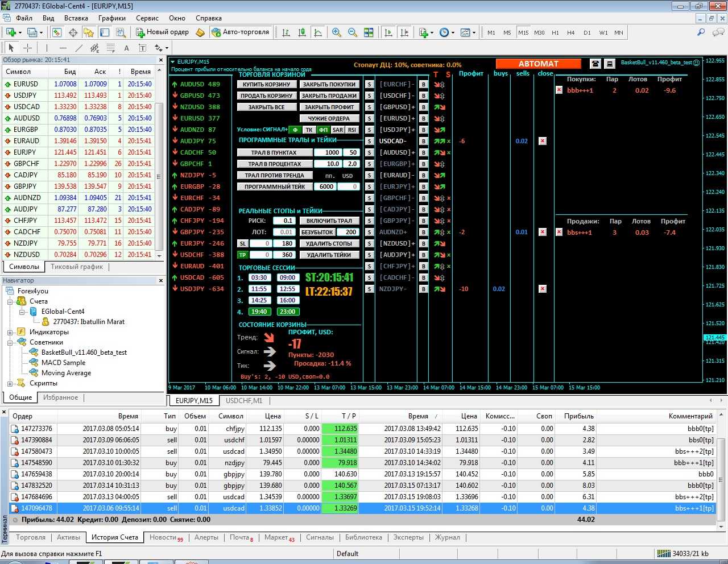
Task: Collapse the Советники tree node
Action: click(10, 342)
